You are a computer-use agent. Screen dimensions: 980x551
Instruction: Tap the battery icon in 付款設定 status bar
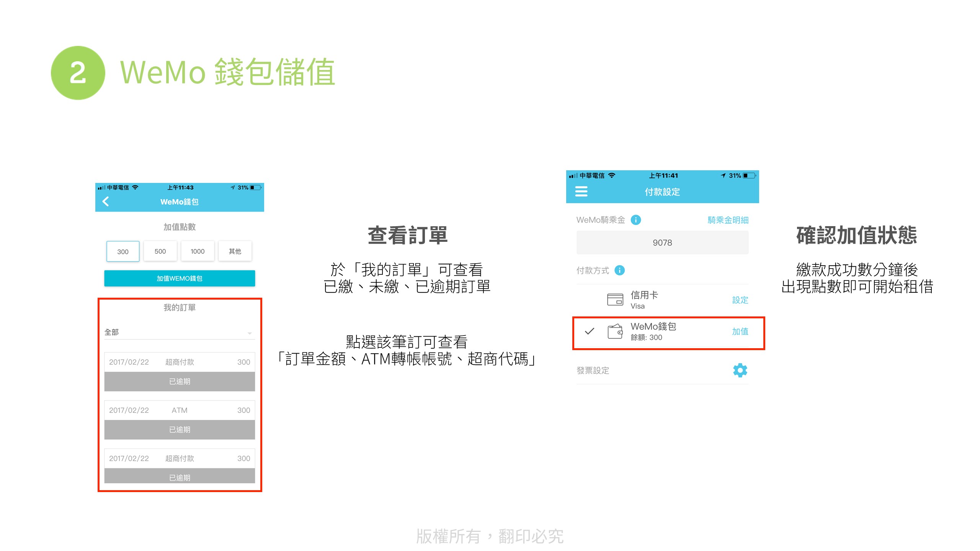[750, 176]
